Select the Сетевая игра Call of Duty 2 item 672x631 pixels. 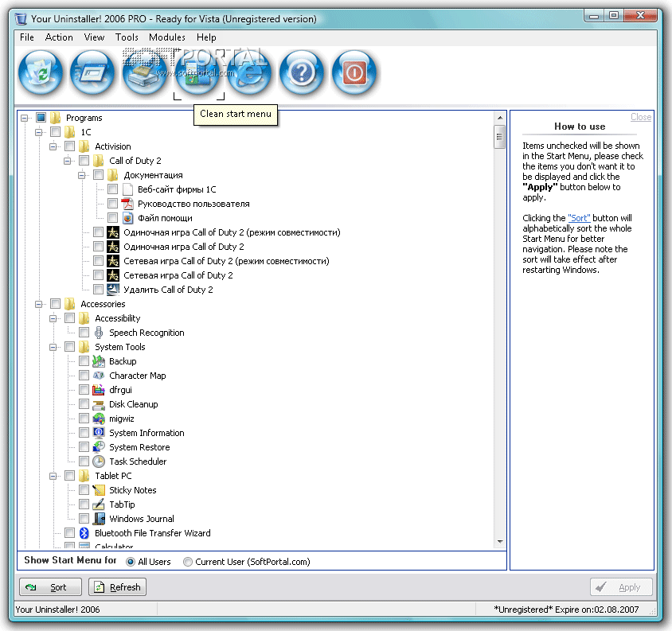click(178, 275)
